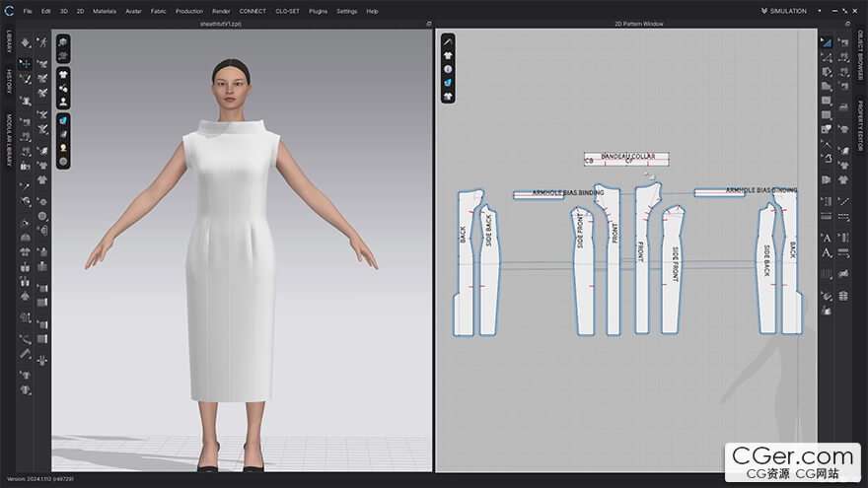Open the Avatar menu
Screen dimensions: 868x488
click(133, 11)
